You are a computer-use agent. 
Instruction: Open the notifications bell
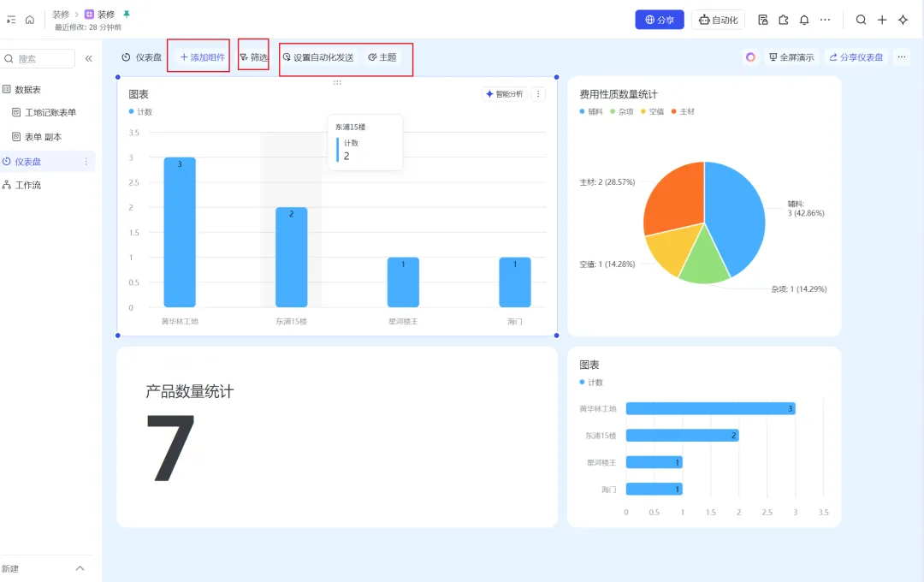(803, 20)
